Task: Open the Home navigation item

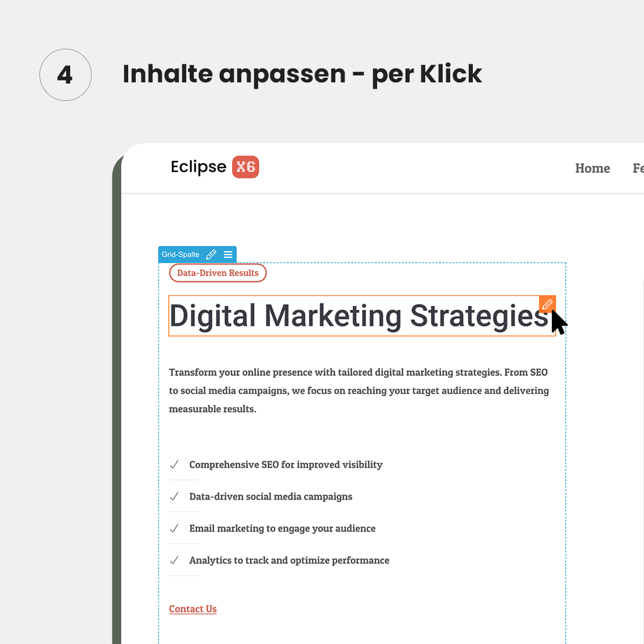Action: pos(592,168)
